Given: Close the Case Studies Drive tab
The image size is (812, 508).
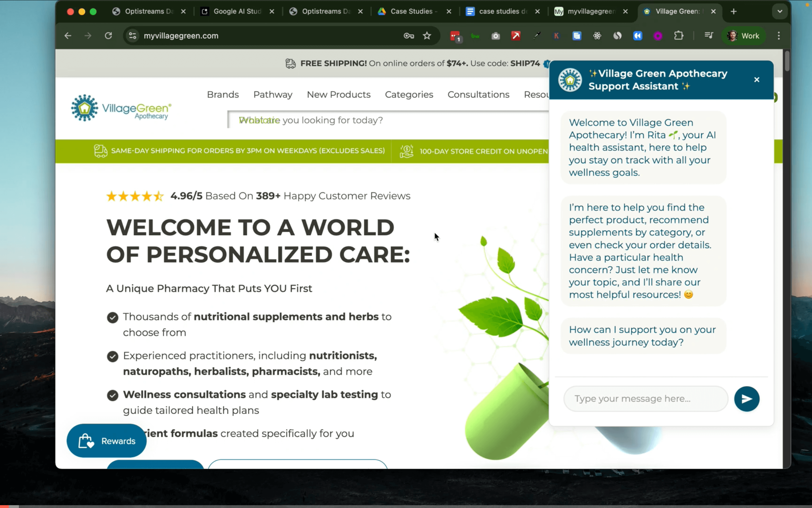Looking at the screenshot, I should pyautogui.click(x=449, y=11).
